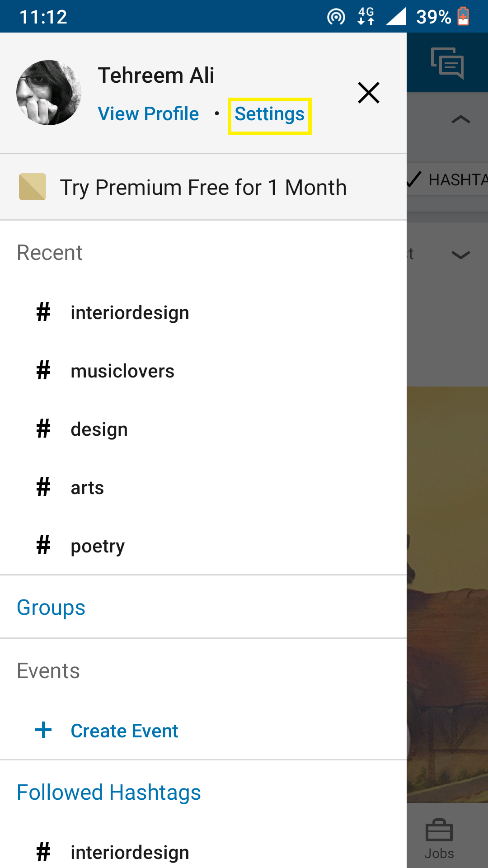Select Try Premium Free for 1 Month
The image size is (488, 868).
click(x=203, y=187)
